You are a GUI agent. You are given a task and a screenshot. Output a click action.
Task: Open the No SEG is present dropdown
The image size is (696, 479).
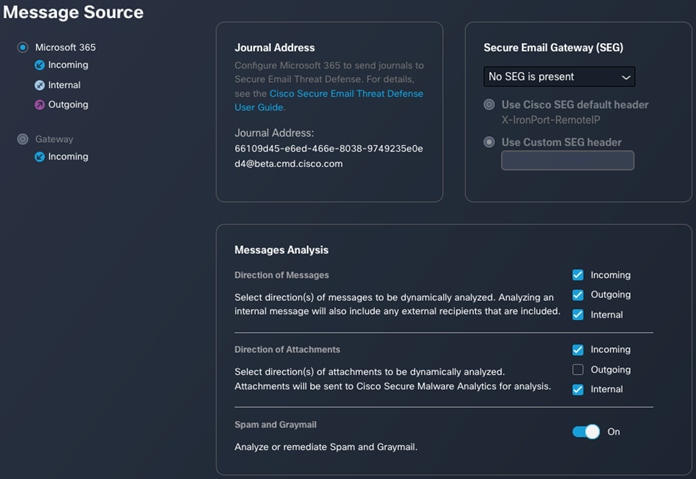pyautogui.click(x=559, y=77)
